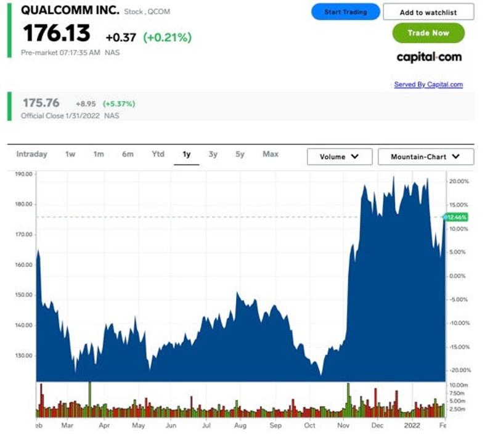Click the 130.00 price axis label

(23, 356)
